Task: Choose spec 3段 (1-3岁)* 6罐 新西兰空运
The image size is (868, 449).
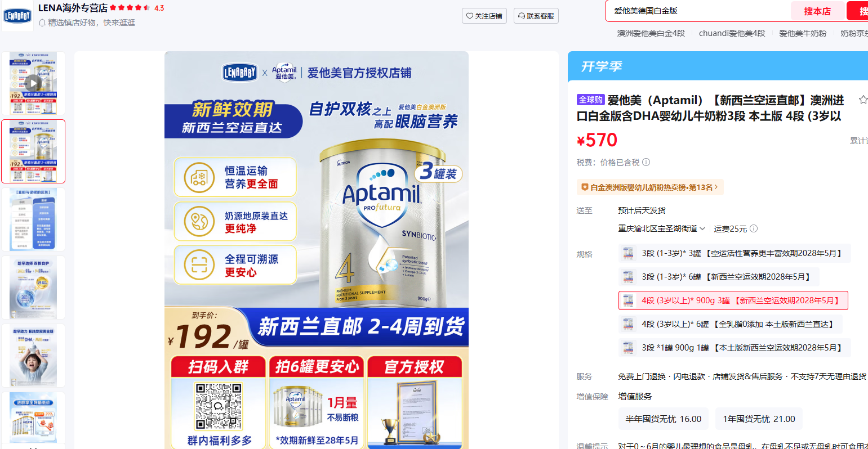Action: click(719, 277)
